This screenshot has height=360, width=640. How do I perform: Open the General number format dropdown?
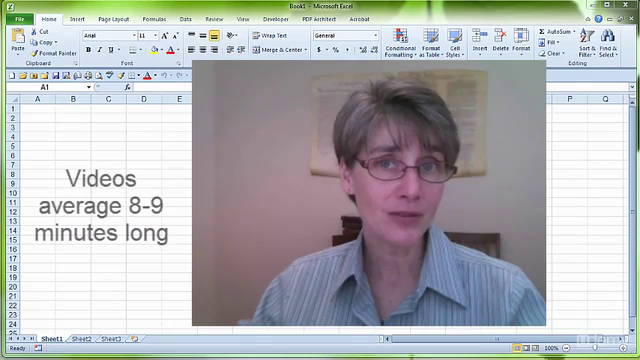[376, 36]
